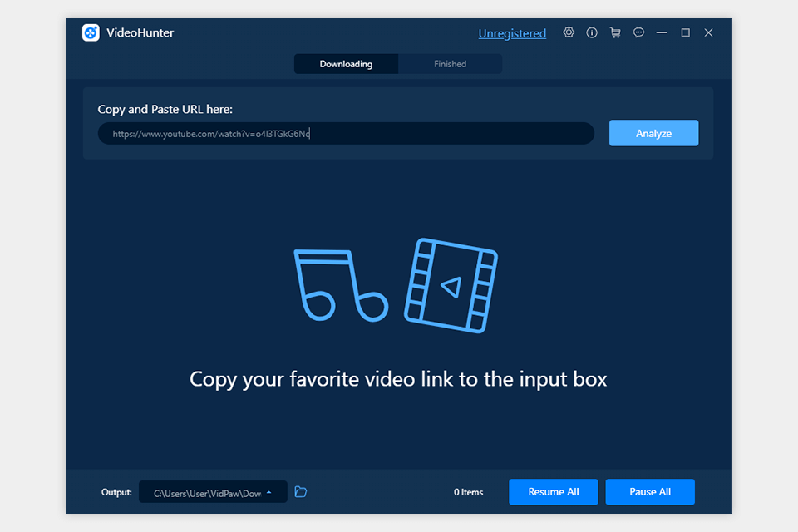Click the info icon in the title bar

[x=592, y=32]
